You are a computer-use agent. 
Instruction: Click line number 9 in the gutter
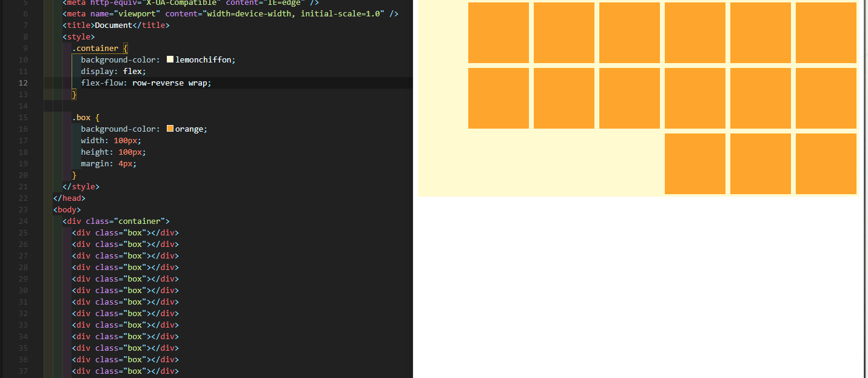[x=25, y=48]
